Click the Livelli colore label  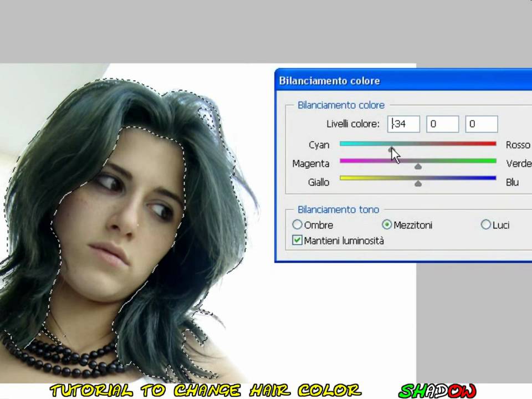click(353, 124)
